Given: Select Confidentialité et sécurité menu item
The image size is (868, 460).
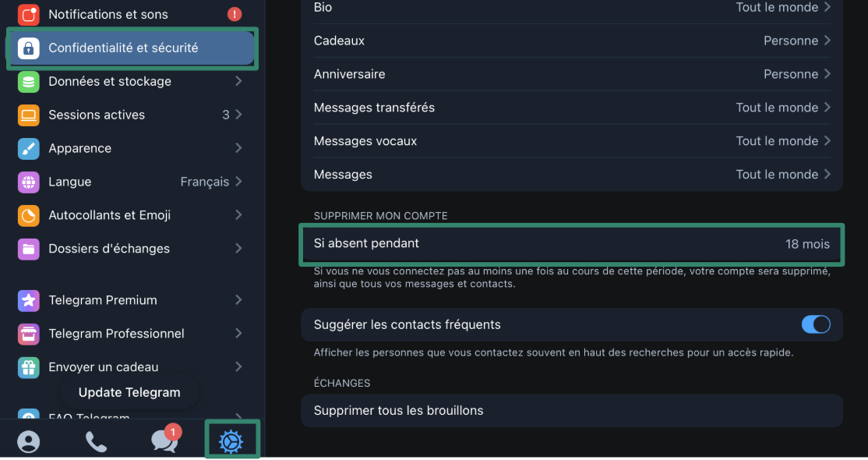Looking at the screenshot, I should pyautogui.click(x=131, y=48).
